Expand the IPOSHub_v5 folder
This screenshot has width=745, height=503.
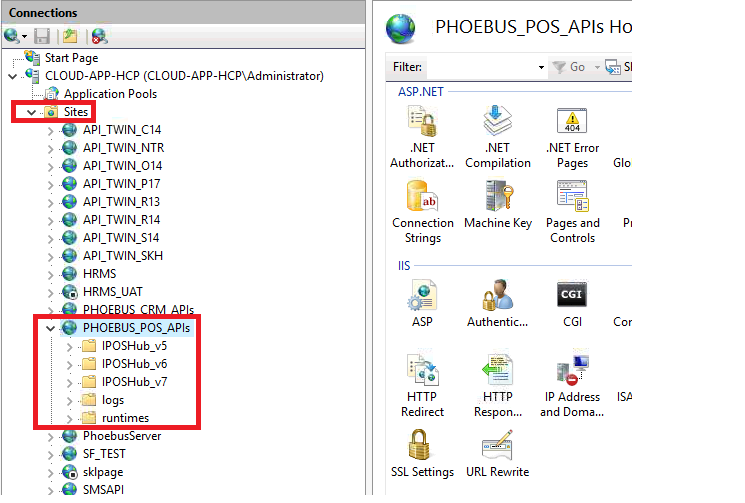(69, 346)
